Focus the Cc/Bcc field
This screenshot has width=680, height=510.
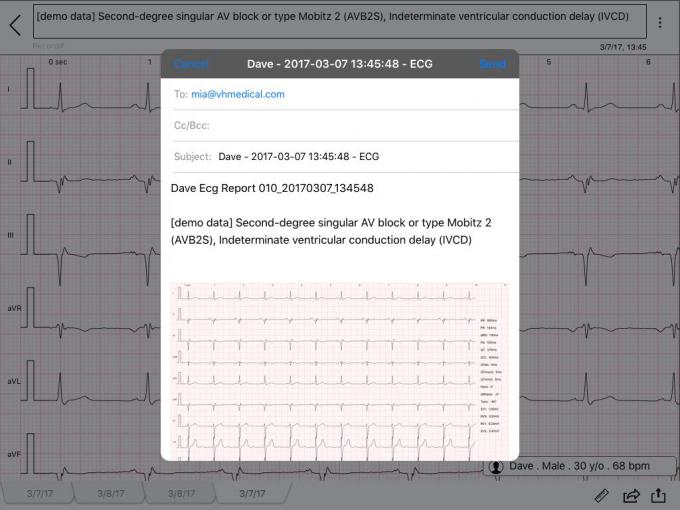pos(345,125)
